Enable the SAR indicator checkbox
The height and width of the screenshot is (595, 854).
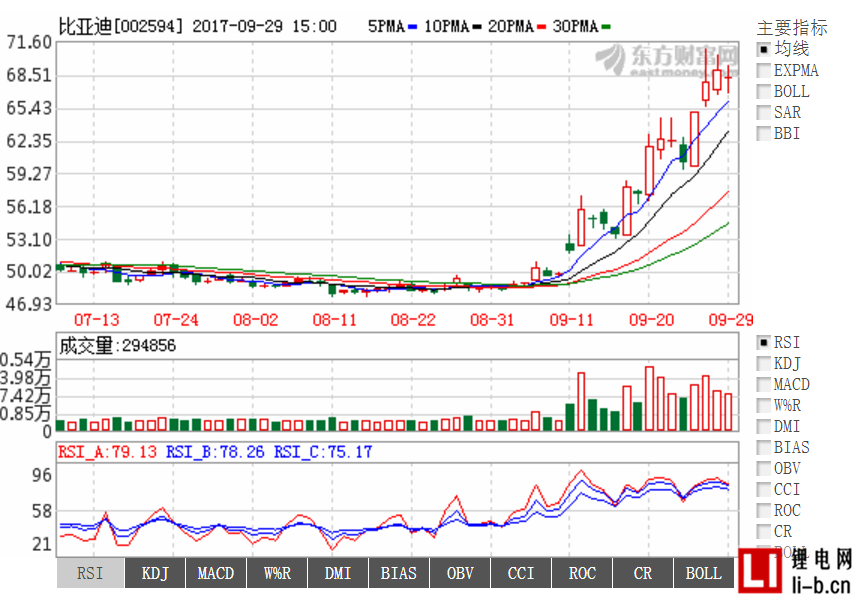[x=764, y=112]
